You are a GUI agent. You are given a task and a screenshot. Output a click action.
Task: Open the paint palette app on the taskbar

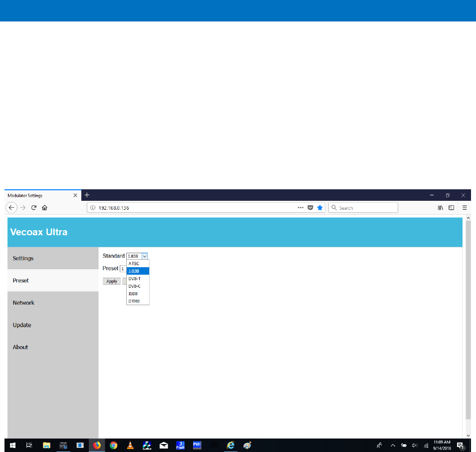[247, 446]
